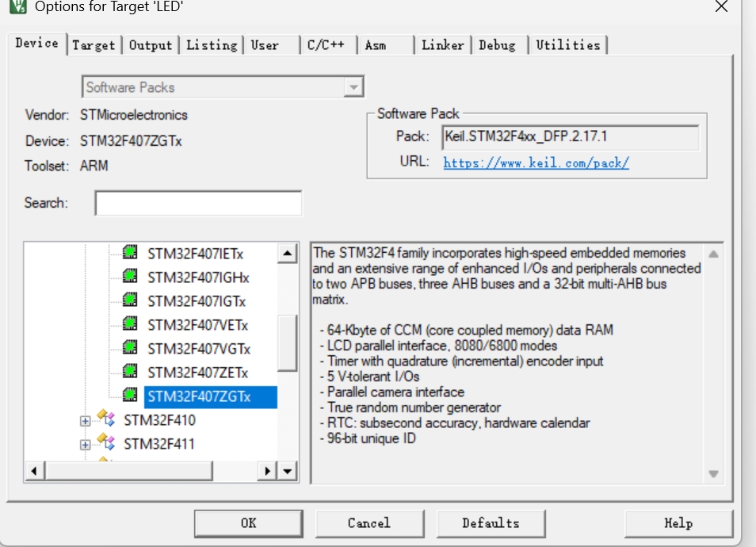Viewport: 756px width, 547px height.
Task: Click description panel scroll down arrow
Action: (713, 474)
